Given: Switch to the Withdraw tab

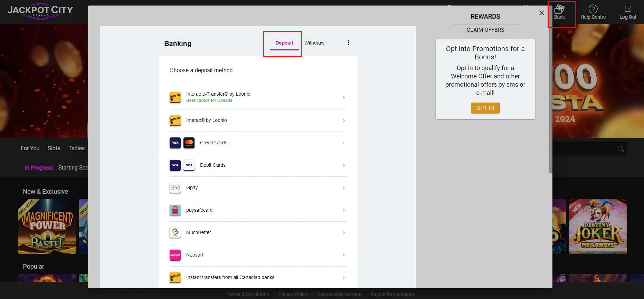Looking at the screenshot, I should (x=314, y=43).
